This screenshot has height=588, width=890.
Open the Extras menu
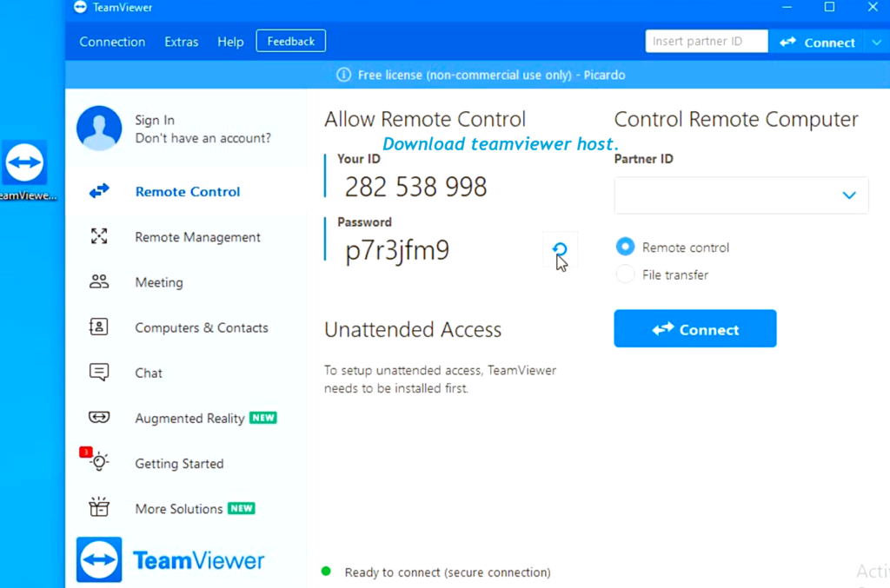pos(182,42)
